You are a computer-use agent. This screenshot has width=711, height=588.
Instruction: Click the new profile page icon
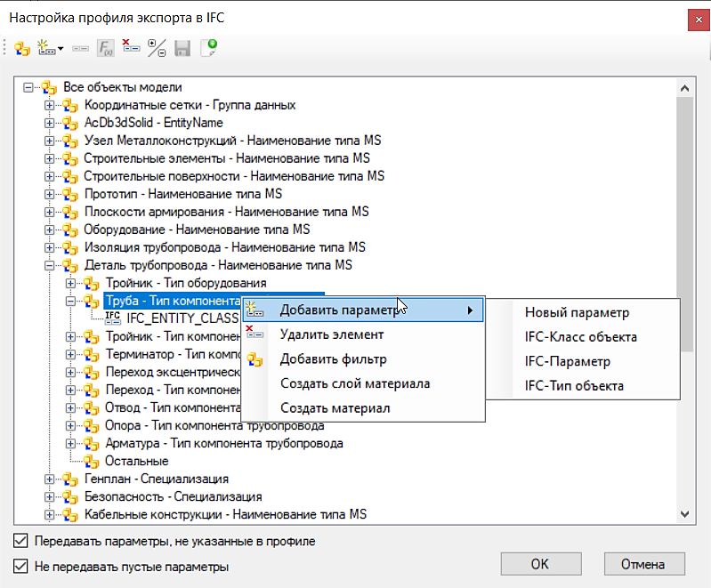pyautogui.click(x=209, y=48)
